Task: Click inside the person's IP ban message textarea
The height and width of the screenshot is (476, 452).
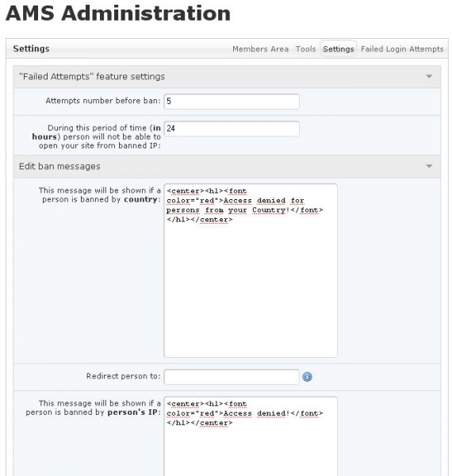Action: click(251, 436)
